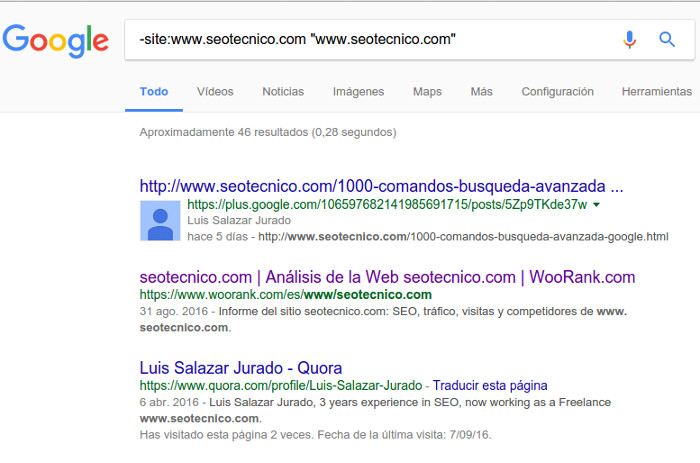700x463 pixels.
Task: Open the Luis Salazar Jurado - Quora result
Action: [x=241, y=368]
